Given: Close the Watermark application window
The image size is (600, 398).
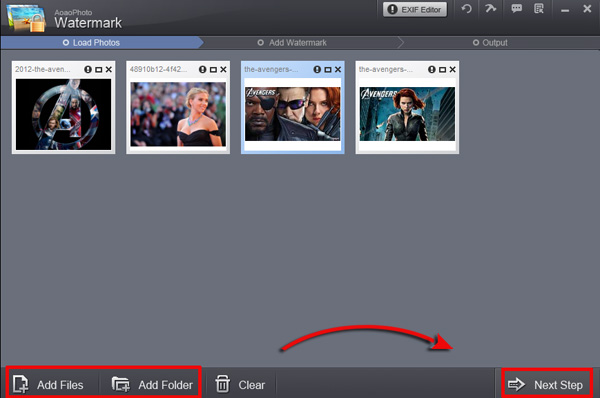Looking at the screenshot, I should (x=587, y=8).
